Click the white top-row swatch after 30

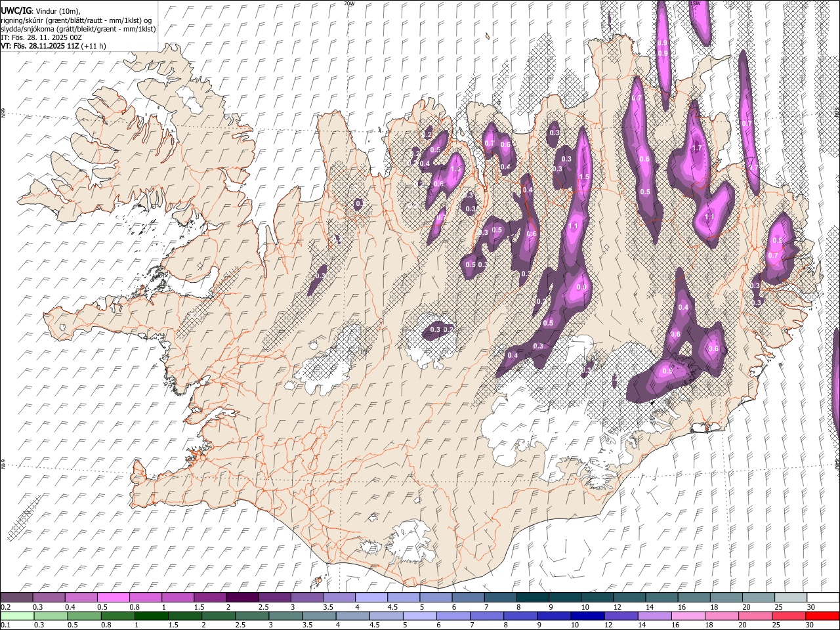click(823, 597)
